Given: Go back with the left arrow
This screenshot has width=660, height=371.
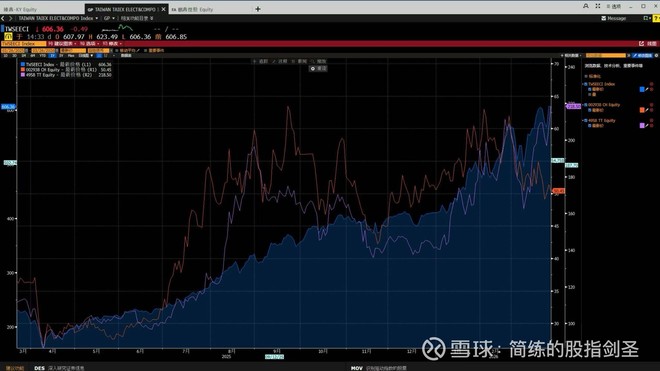Looking at the screenshot, I should [x=3, y=18].
